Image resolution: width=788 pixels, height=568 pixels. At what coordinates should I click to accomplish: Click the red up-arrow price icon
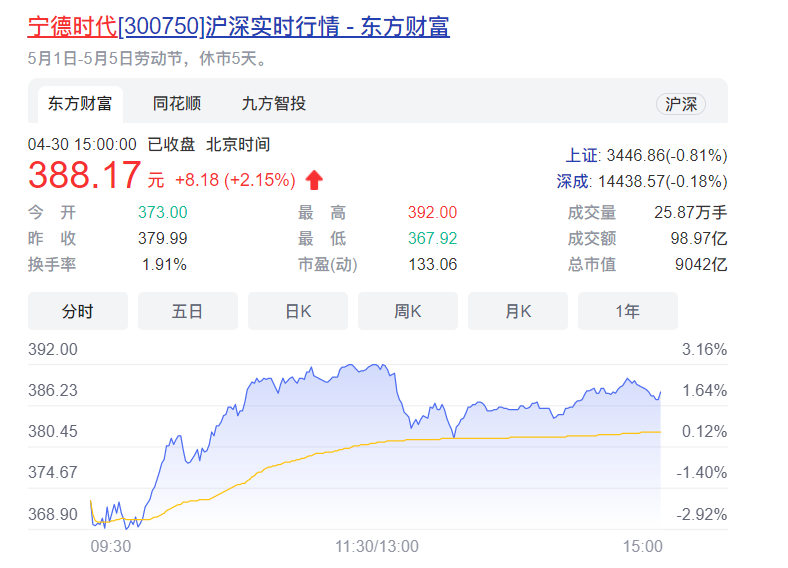(x=314, y=180)
